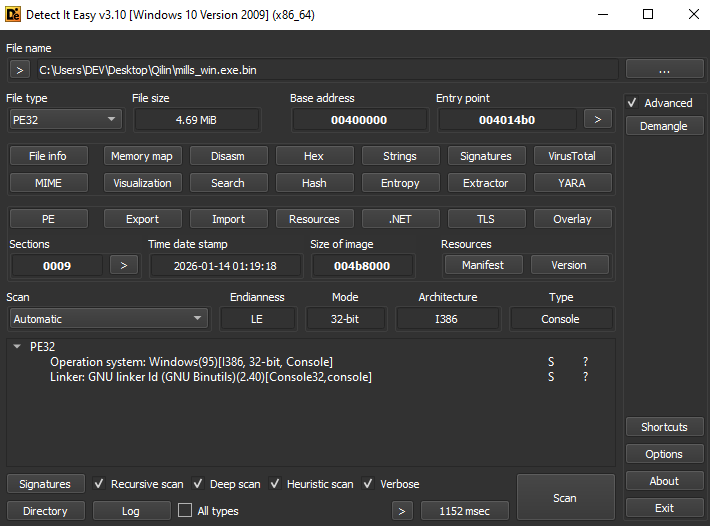Viewport: 710px width, 526px height.
Task: View the Manifest resource
Action: coord(483,265)
